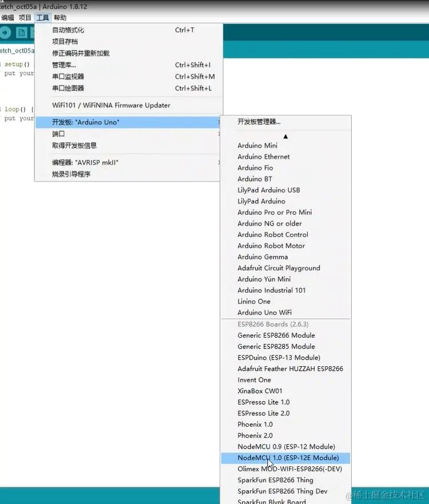Select Arduino Mini board
Viewport: 429px width, 504px height.
(286, 146)
